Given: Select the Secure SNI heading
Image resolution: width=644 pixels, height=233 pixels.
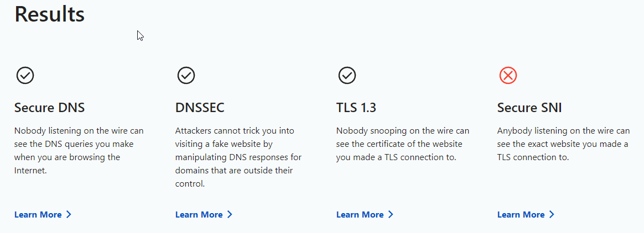Looking at the screenshot, I should pos(529,108).
